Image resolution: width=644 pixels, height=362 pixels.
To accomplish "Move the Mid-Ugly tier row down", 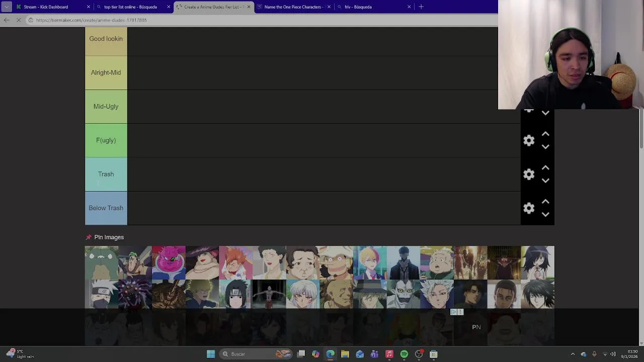I will pyautogui.click(x=545, y=113).
